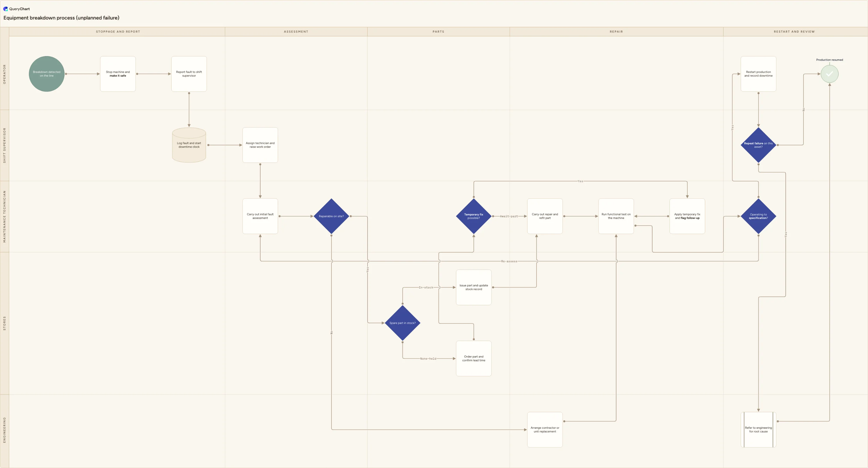The height and width of the screenshot is (468, 868).
Task: Select the 'Maintenance Technician' swimlane label
Action: 4,216
